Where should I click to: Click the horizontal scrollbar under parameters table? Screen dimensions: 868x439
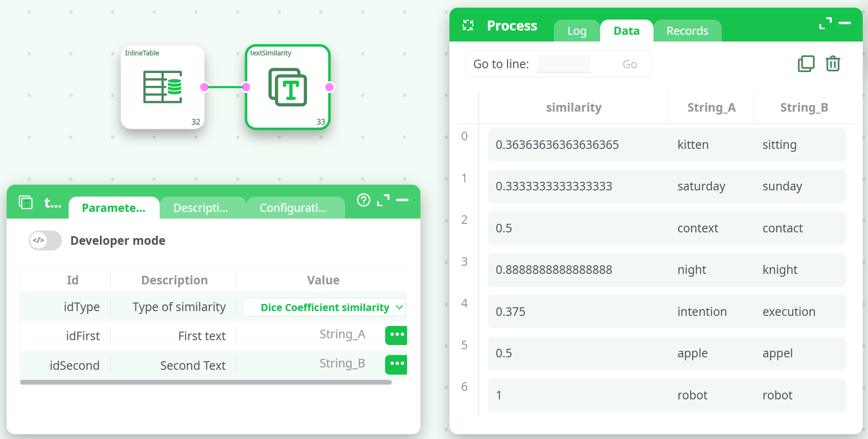point(205,382)
